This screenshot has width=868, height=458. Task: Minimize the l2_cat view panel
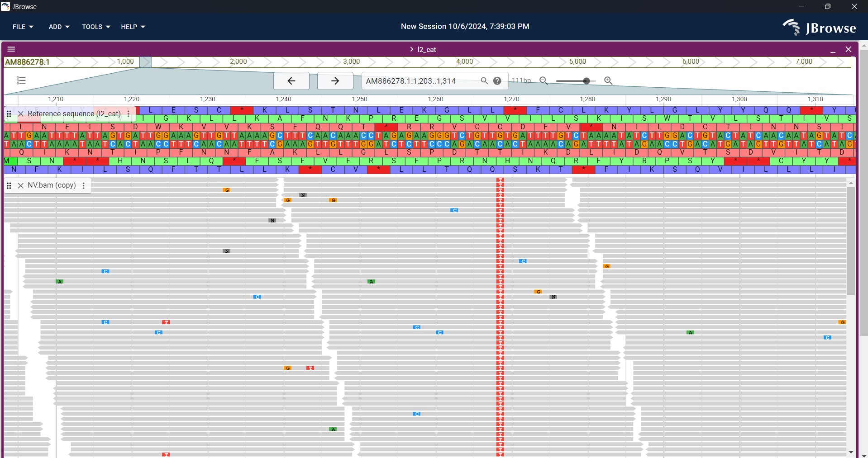coord(833,50)
